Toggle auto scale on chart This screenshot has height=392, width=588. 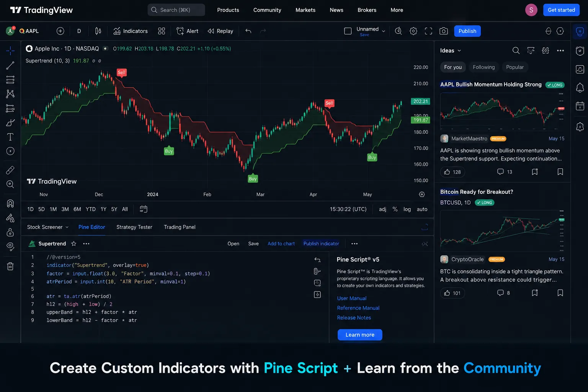pyautogui.click(x=422, y=209)
